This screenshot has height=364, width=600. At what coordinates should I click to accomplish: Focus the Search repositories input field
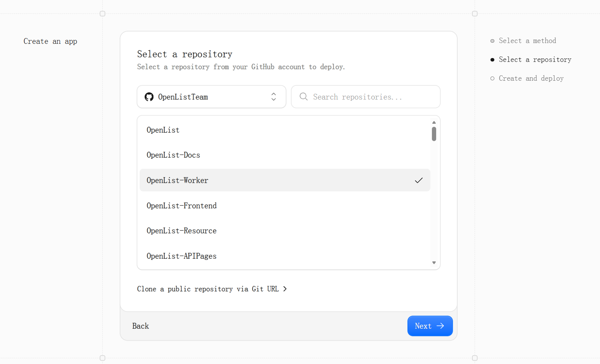(x=365, y=97)
